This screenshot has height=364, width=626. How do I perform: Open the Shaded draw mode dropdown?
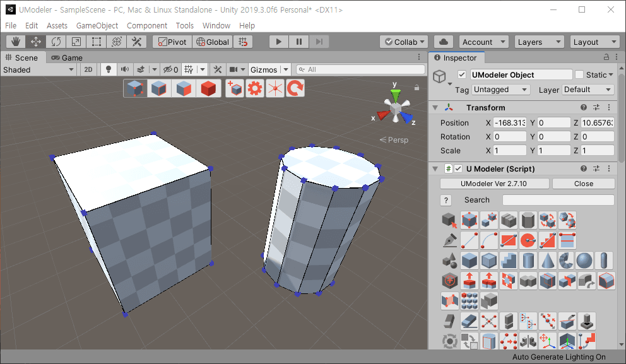(38, 70)
